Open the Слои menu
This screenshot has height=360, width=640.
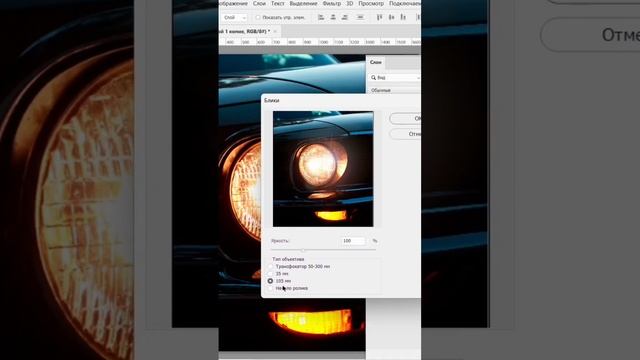click(259, 3)
